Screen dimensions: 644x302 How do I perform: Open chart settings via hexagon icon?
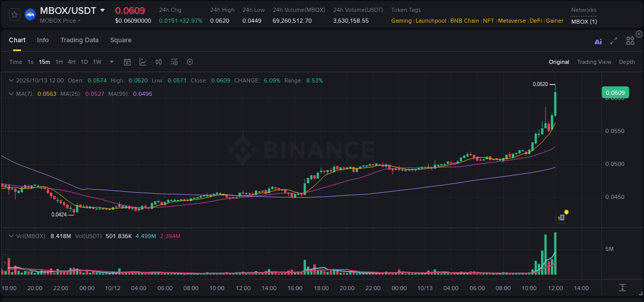190,62
